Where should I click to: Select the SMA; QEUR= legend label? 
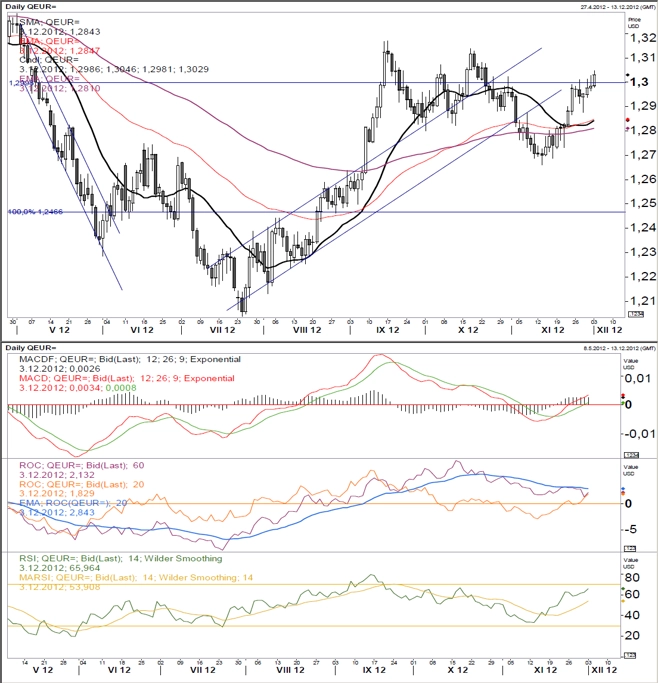(x=49, y=22)
